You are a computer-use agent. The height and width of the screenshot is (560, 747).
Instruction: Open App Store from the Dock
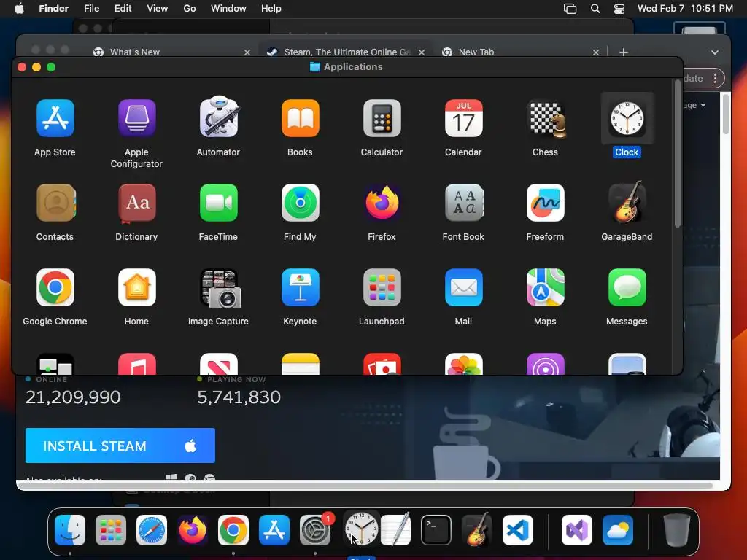pos(274,530)
